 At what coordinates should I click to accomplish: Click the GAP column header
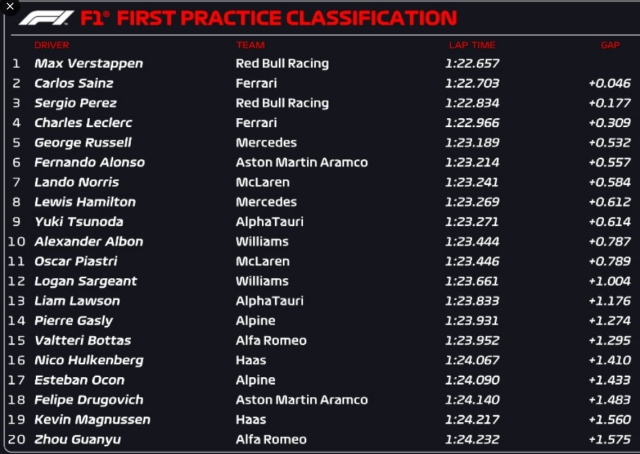[610, 45]
